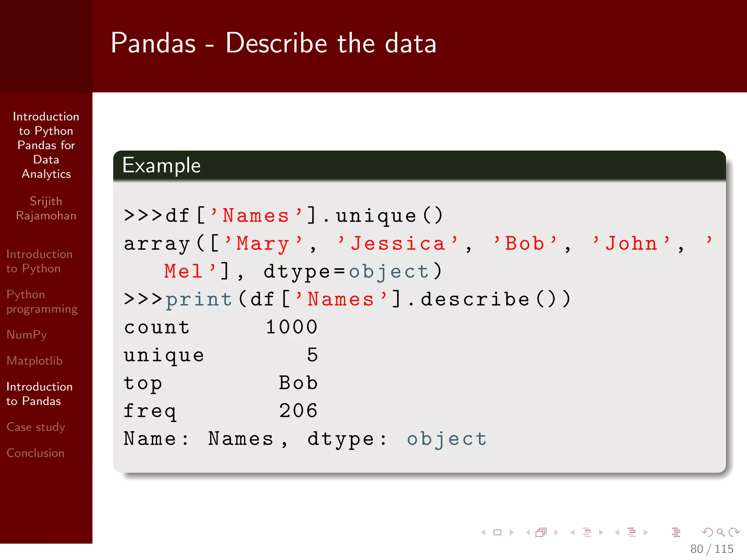Click the subsection lines icon
This screenshot has height=560, width=747.
[x=587, y=533]
